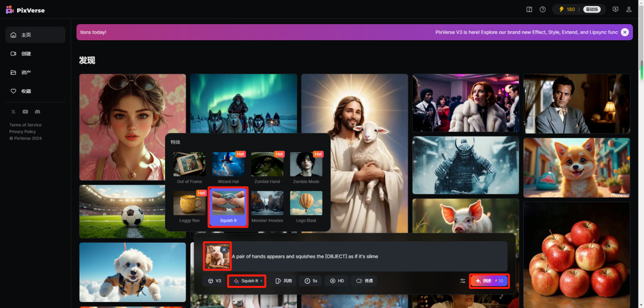Open advanced settings sliders icon
Screen dimensions: 644x308
[462, 281]
